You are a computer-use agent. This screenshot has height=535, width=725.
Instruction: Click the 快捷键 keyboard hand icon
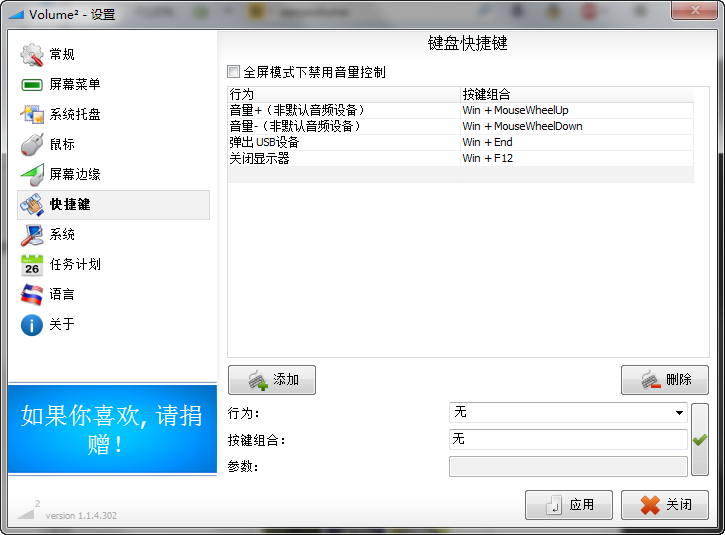point(31,204)
